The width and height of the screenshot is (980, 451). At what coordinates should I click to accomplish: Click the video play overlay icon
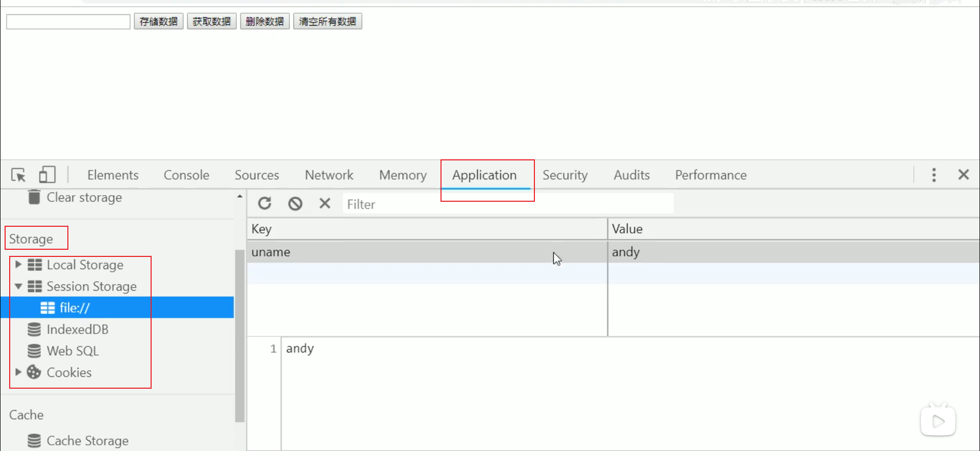point(938,421)
